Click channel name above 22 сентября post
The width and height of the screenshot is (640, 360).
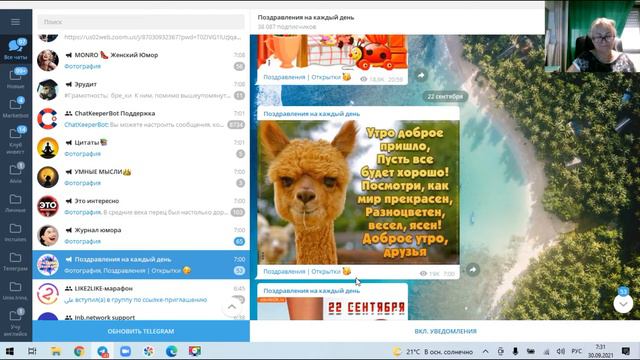[x=311, y=291]
